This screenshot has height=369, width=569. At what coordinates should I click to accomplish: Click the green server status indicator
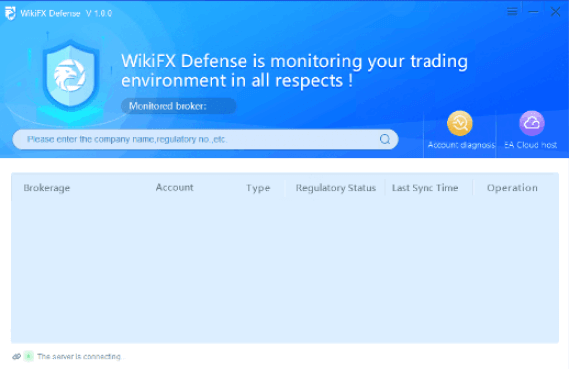(28, 356)
